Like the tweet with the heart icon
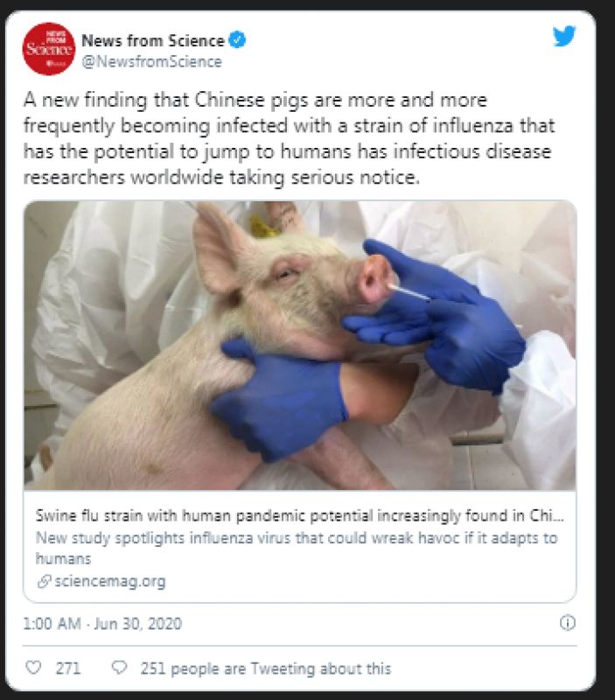 pyautogui.click(x=33, y=668)
